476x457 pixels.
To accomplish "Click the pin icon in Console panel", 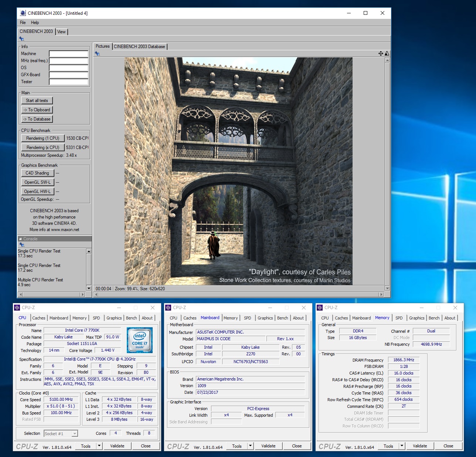I will 21,245.
